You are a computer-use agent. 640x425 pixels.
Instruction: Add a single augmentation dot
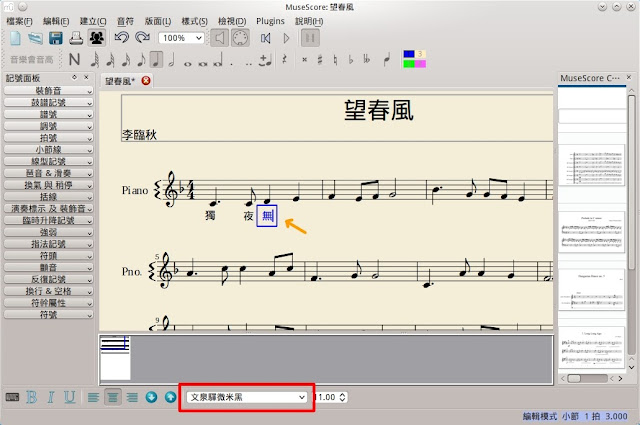point(231,64)
